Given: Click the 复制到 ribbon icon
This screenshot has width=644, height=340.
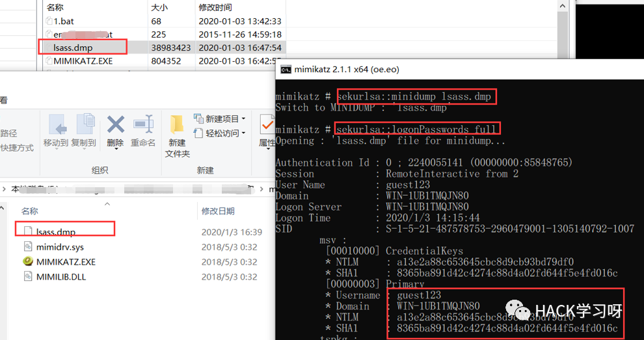Looking at the screenshot, I should click(85, 124).
